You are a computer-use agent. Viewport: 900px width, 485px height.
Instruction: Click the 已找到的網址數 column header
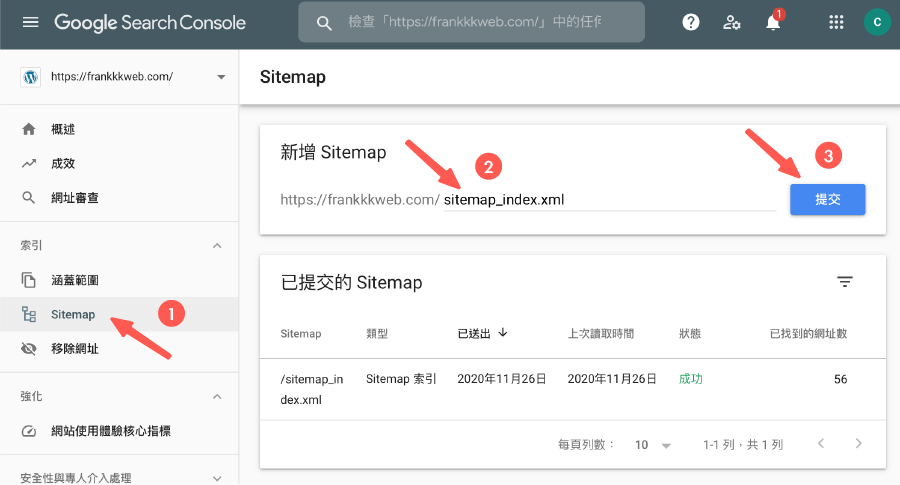click(808, 333)
